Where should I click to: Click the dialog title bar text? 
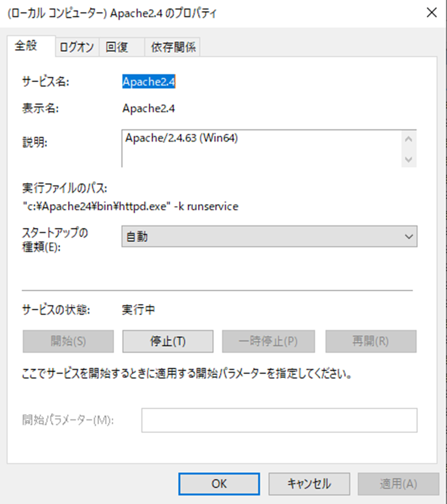[112, 13]
